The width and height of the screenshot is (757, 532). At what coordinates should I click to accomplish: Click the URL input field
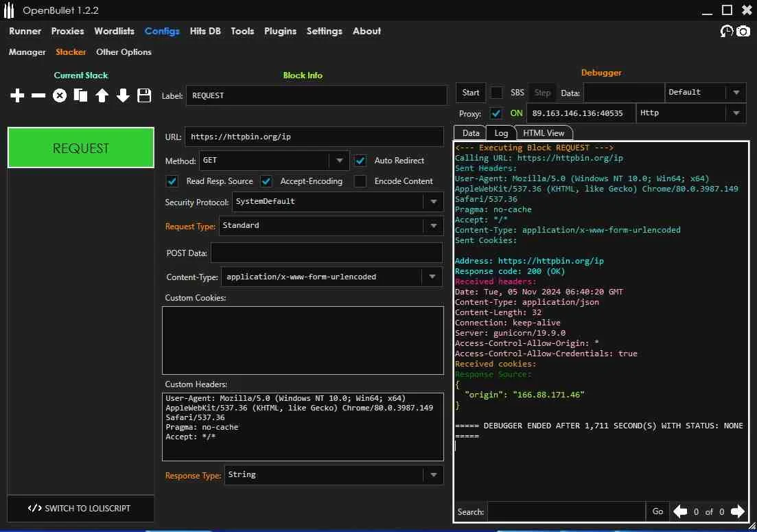[314, 137]
